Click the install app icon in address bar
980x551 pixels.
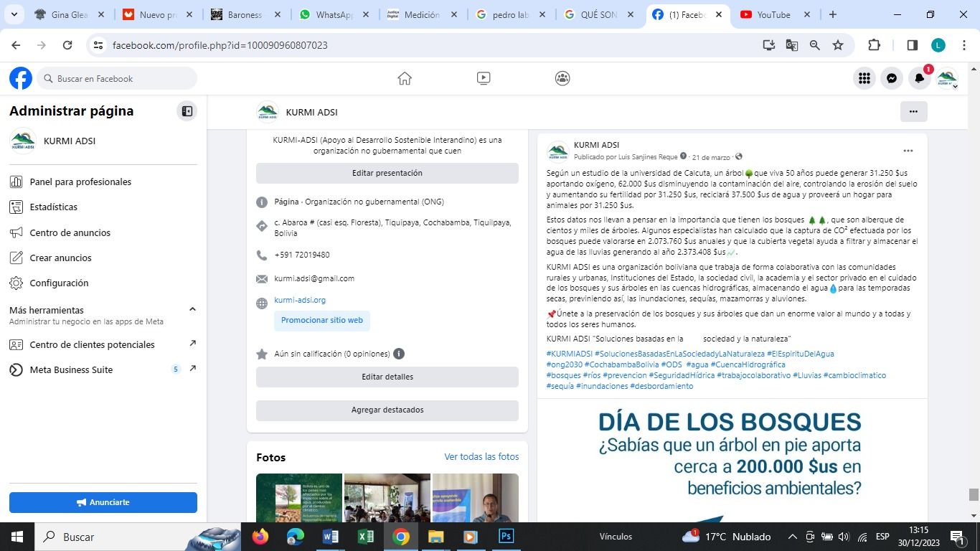click(769, 44)
